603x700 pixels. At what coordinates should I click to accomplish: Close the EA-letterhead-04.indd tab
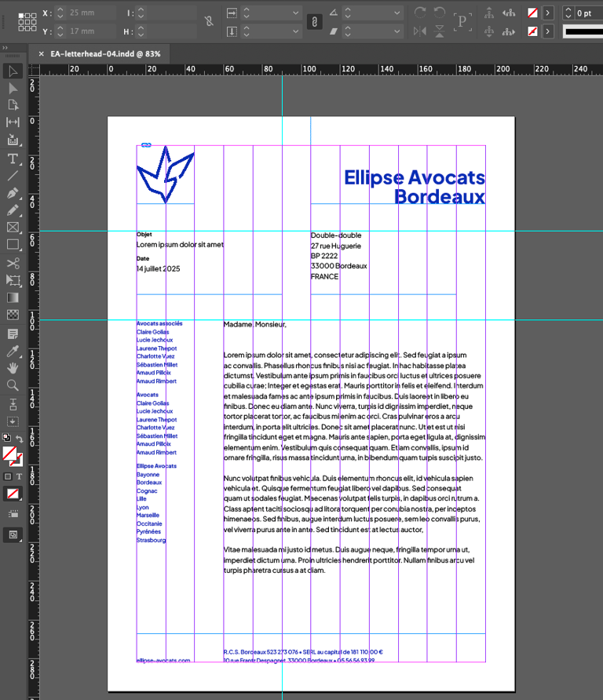(x=41, y=54)
